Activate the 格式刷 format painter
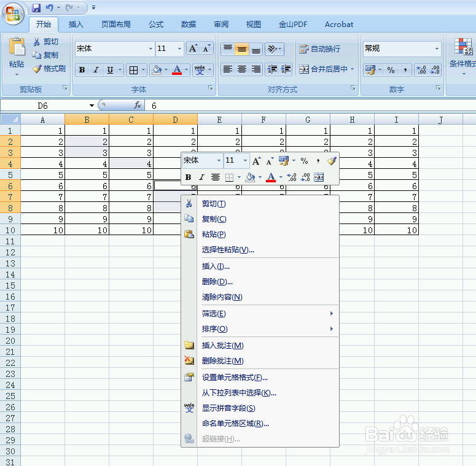The image size is (476, 466). point(49,69)
